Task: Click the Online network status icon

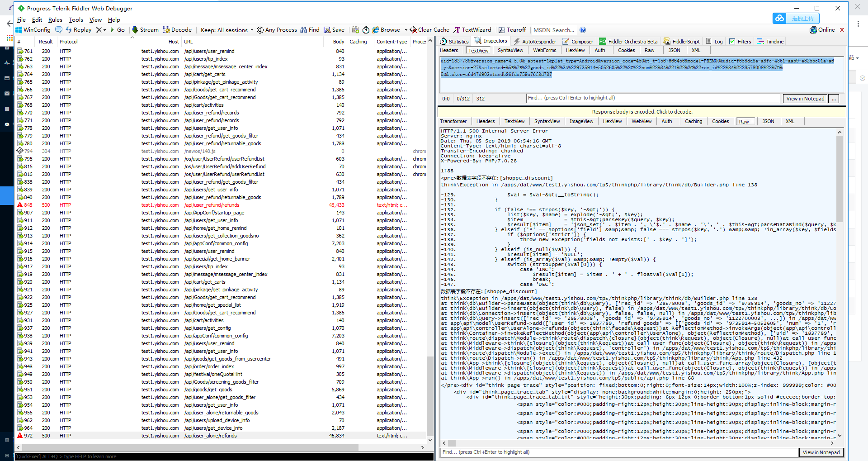Action: coord(813,30)
